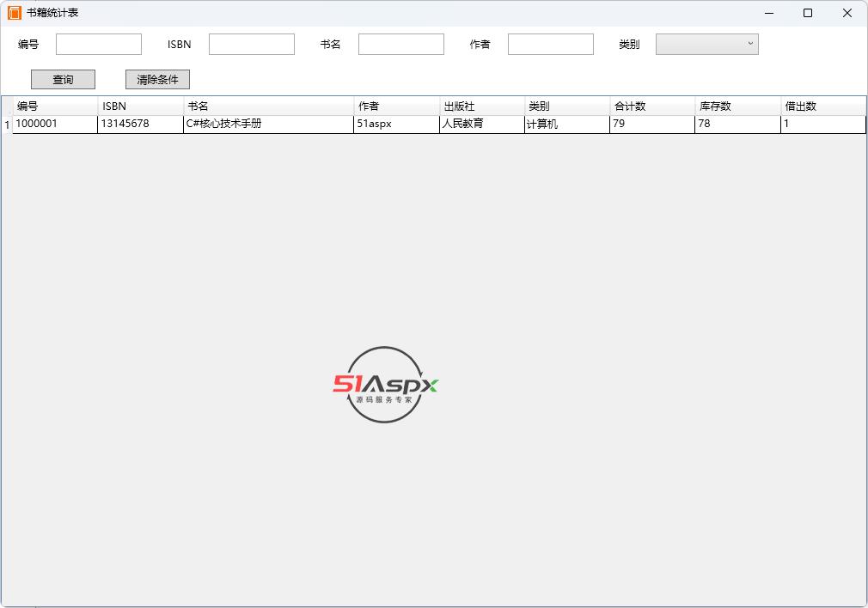Select the stock count cell 78
Image resolution: width=868 pixels, height=608 pixels.
point(737,124)
